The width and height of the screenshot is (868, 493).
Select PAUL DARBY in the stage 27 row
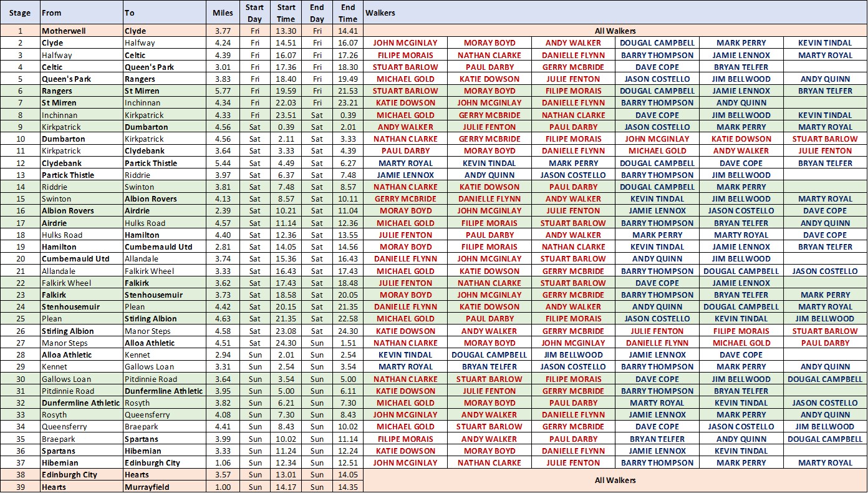tap(825, 343)
